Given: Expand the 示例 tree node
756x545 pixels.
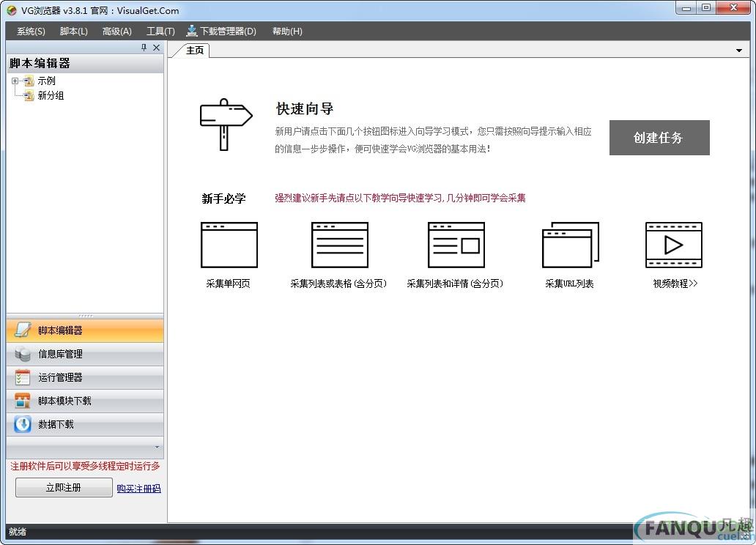Looking at the screenshot, I should (15, 81).
